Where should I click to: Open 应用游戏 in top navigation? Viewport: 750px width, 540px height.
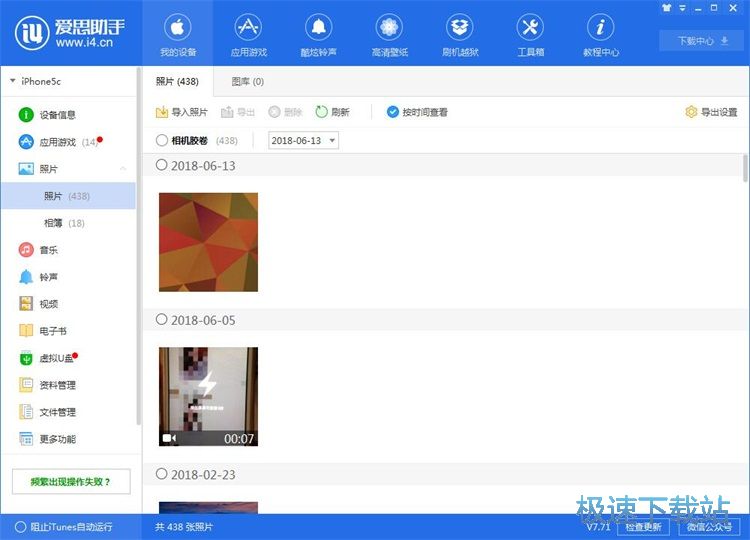[x=248, y=34]
